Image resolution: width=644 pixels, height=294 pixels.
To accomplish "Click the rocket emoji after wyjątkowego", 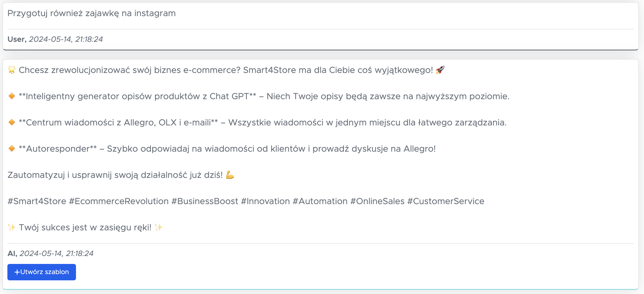I will (x=440, y=70).
